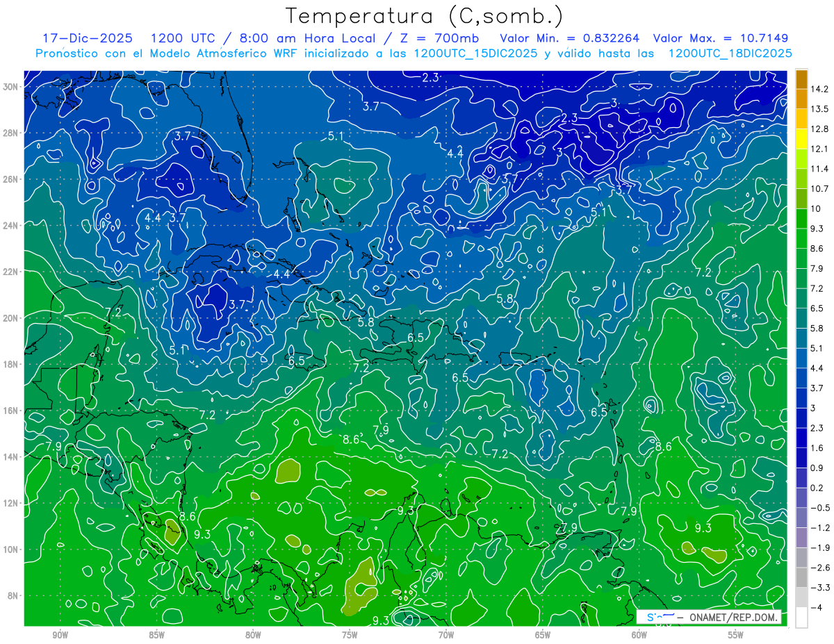Click the '8N' latitude axis label
The width and height of the screenshot is (834, 644).
click(x=13, y=596)
